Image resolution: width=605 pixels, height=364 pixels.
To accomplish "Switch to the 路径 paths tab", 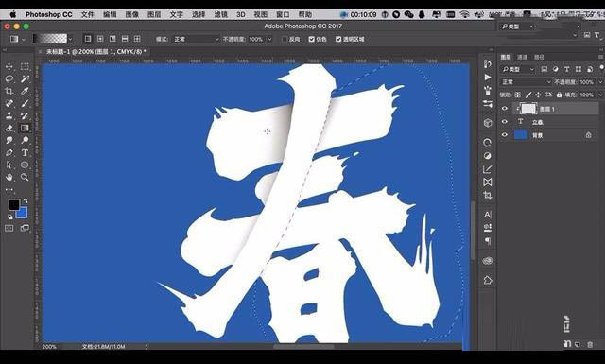I will tap(539, 57).
